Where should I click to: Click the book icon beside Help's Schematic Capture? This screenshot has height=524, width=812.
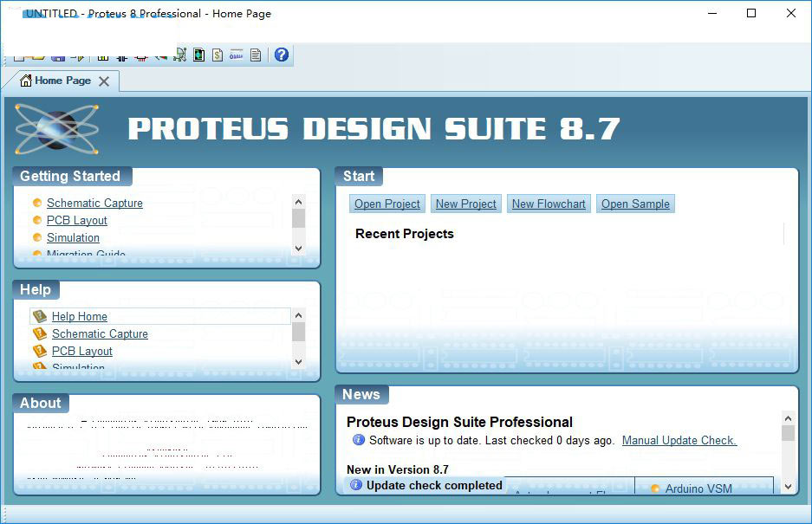[40, 333]
